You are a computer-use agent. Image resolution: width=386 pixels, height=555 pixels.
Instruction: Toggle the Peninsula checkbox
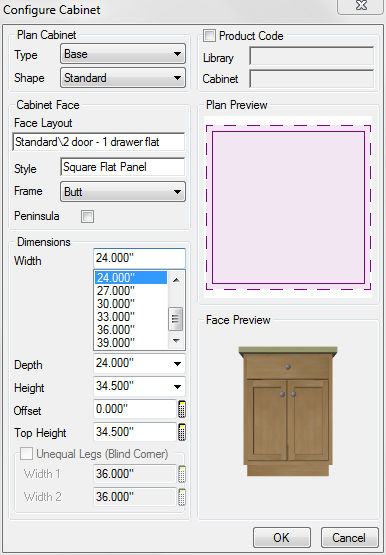pyautogui.click(x=87, y=216)
